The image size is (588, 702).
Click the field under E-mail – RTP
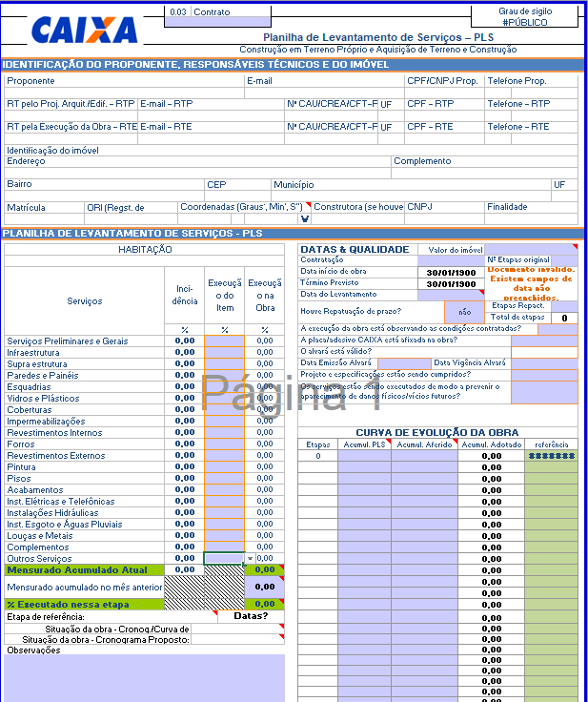coord(211,115)
